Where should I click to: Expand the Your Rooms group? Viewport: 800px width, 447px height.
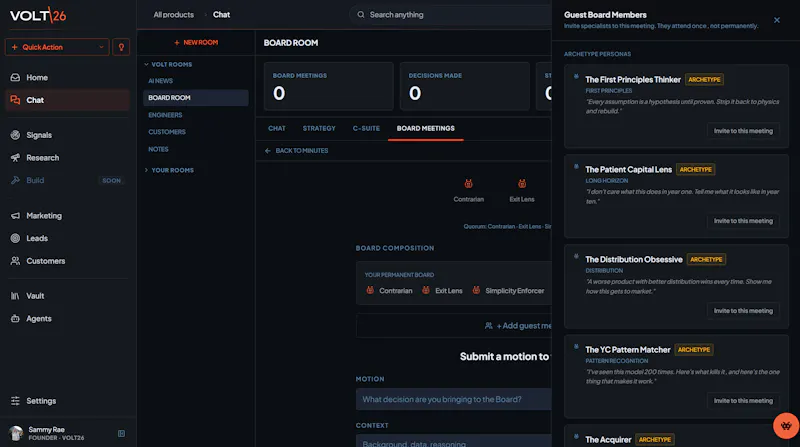click(x=169, y=170)
